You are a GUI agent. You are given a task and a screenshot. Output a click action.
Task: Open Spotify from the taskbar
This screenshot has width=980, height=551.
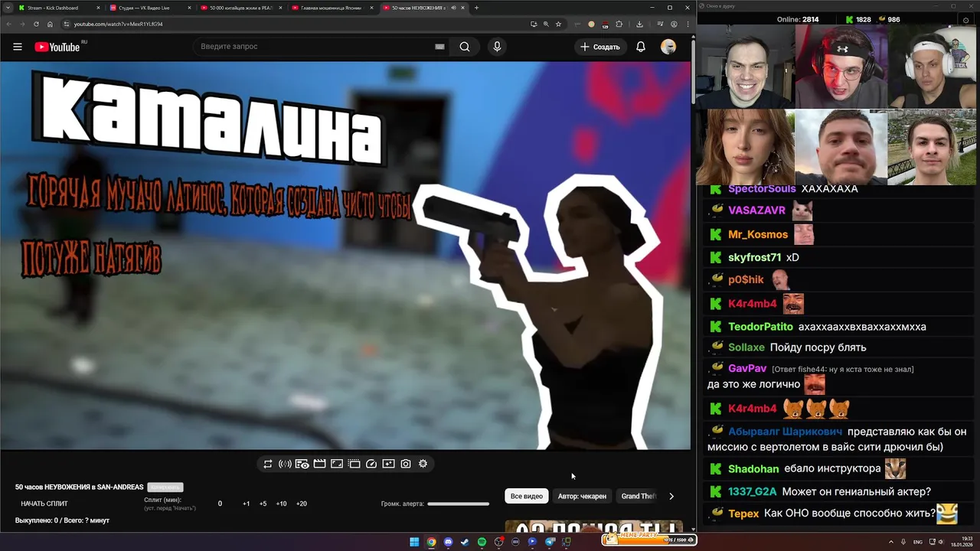click(x=482, y=542)
